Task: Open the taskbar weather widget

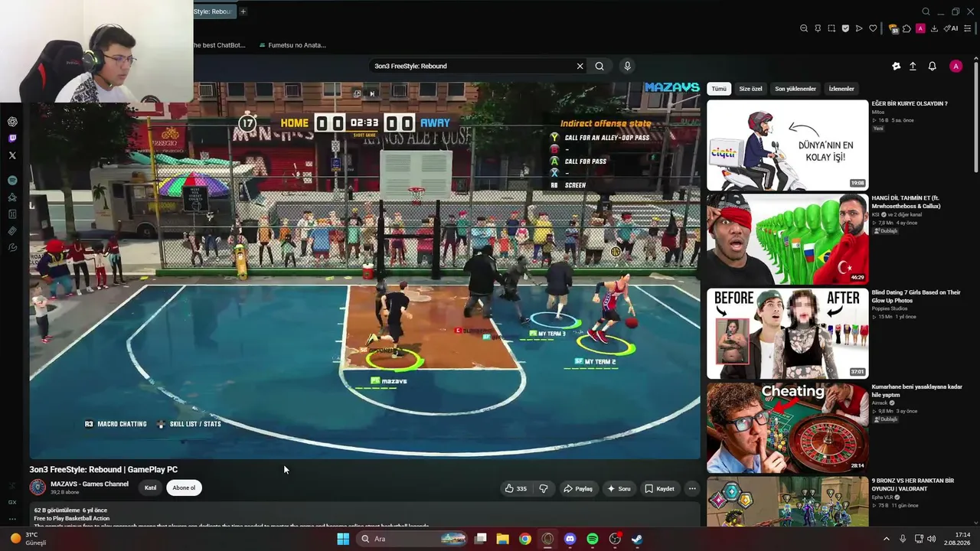Action: pos(28,539)
